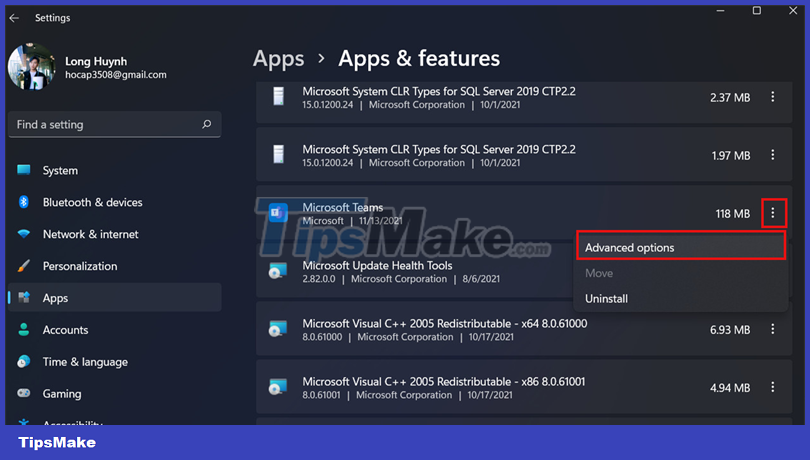Click the Bluetooth icon in sidebar
Image resolution: width=810 pixels, height=460 pixels.
coord(24,202)
